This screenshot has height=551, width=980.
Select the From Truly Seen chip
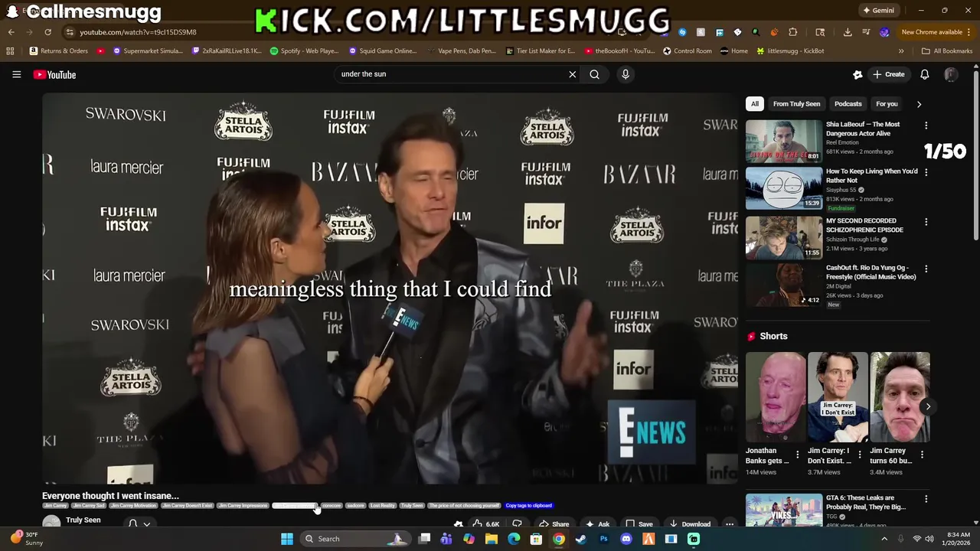pyautogui.click(x=796, y=104)
